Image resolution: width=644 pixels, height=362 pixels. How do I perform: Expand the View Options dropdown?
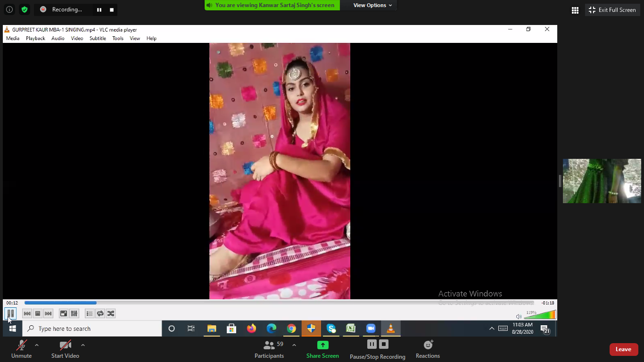click(x=372, y=5)
